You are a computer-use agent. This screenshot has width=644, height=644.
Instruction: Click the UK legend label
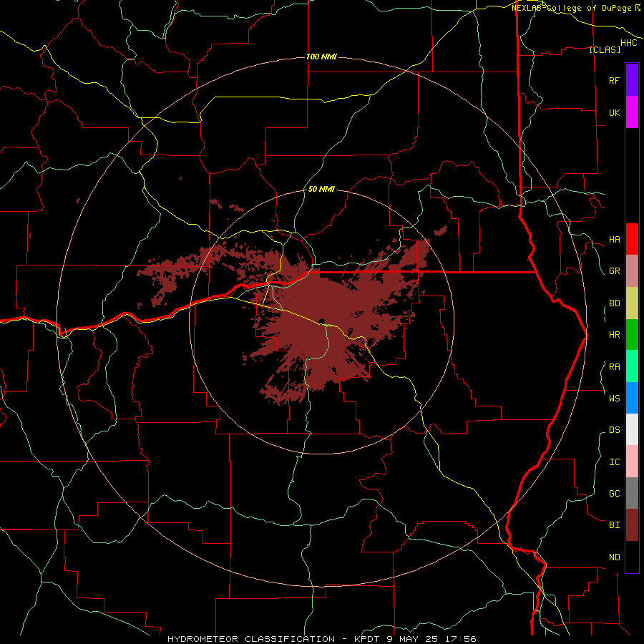click(x=614, y=112)
